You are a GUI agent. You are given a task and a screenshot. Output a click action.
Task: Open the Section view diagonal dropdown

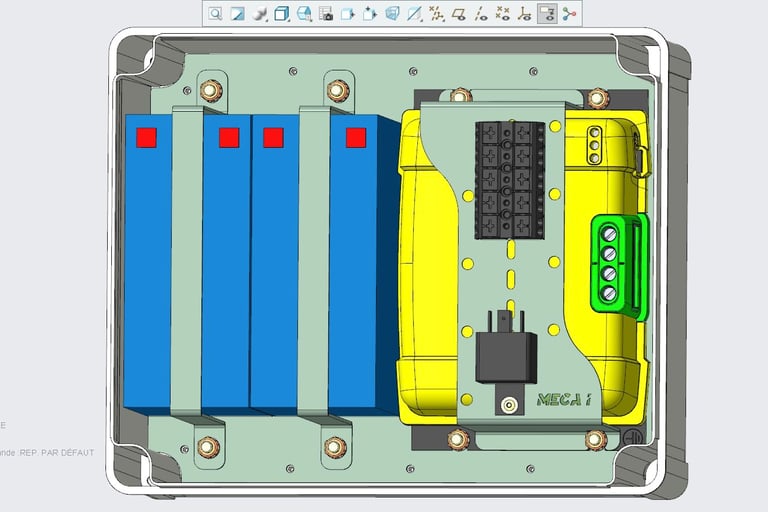(414, 14)
